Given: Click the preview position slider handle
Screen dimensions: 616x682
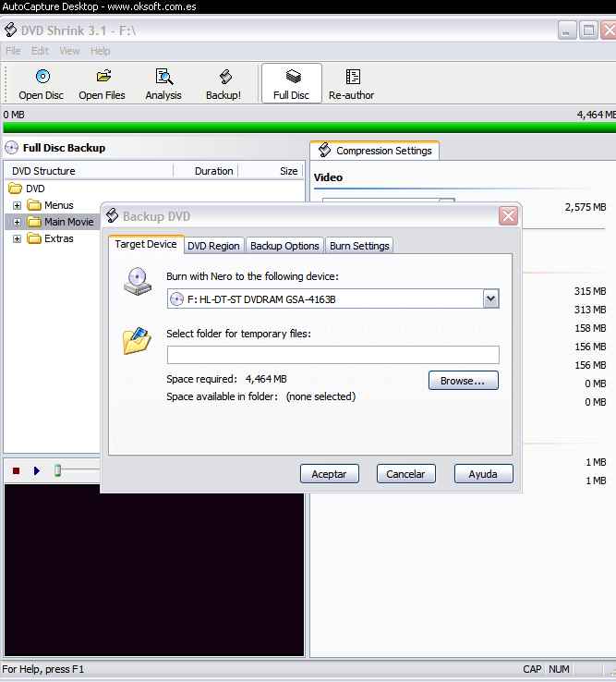Looking at the screenshot, I should [x=57, y=470].
